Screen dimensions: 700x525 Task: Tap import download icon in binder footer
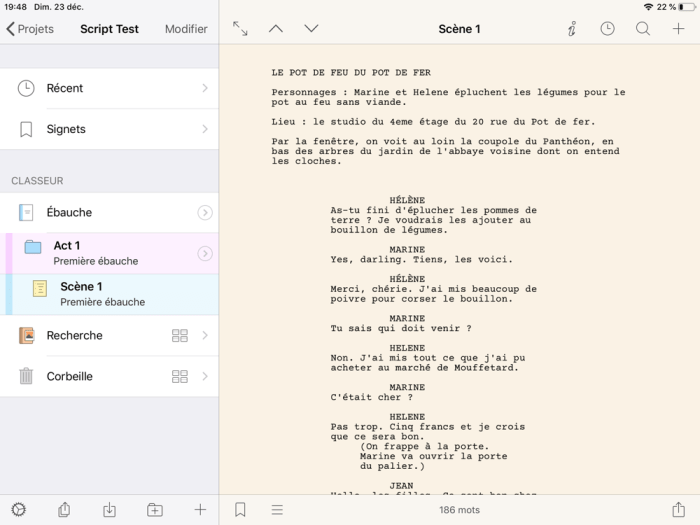point(109,509)
